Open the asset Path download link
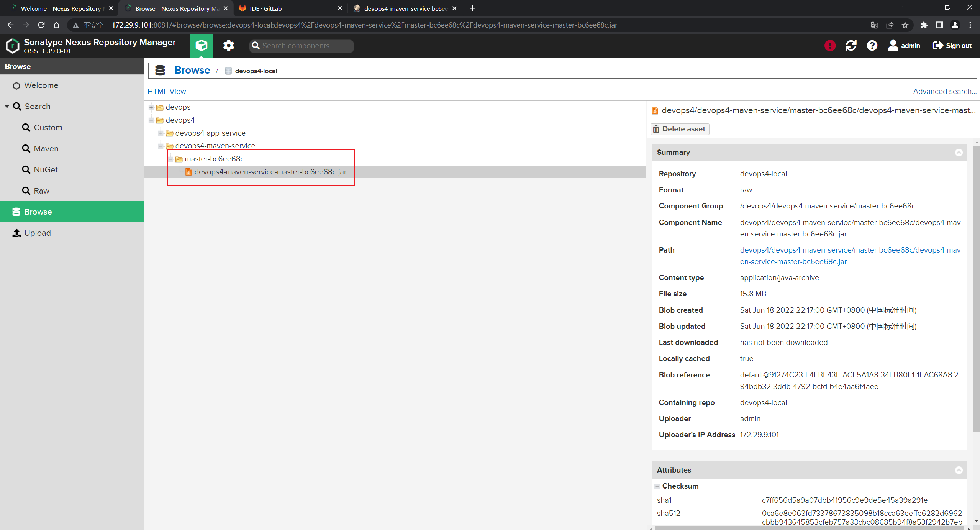 point(850,256)
